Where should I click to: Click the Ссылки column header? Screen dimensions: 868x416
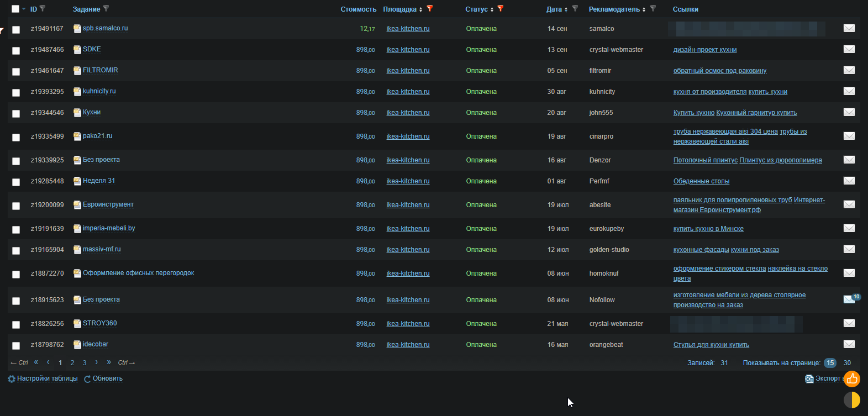pyautogui.click(x=686, y=9)
